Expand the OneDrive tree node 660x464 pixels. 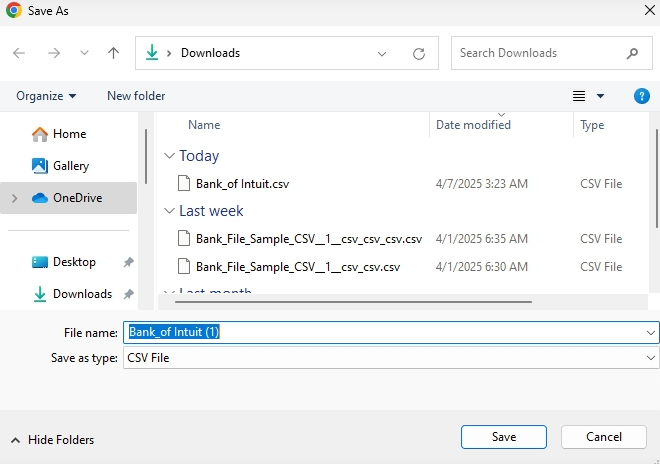[x=14, y=198]
